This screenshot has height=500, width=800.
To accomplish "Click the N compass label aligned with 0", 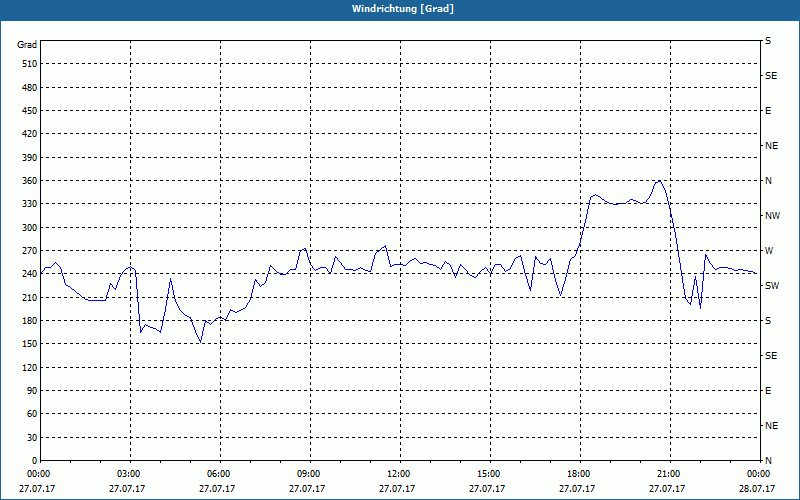I will tap(768, 461).
